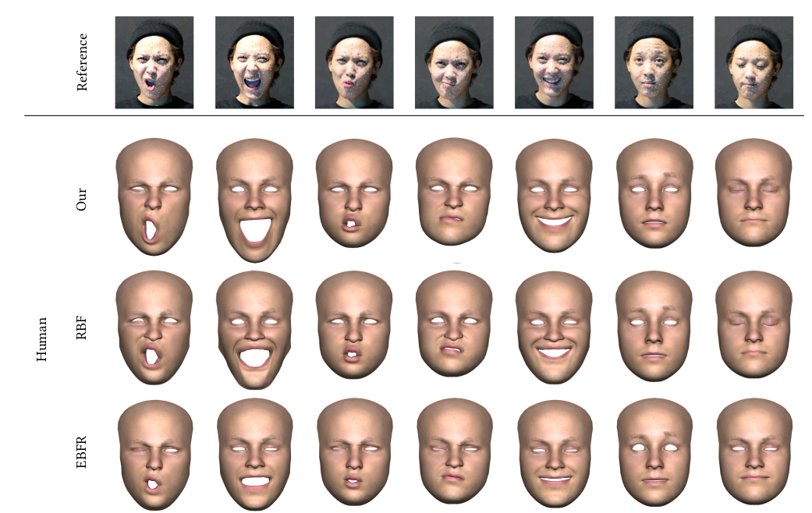Screen dimensions: 812x513
Task: Select the Our-row neutral face with open eyes
Action: tap(654, 193)
